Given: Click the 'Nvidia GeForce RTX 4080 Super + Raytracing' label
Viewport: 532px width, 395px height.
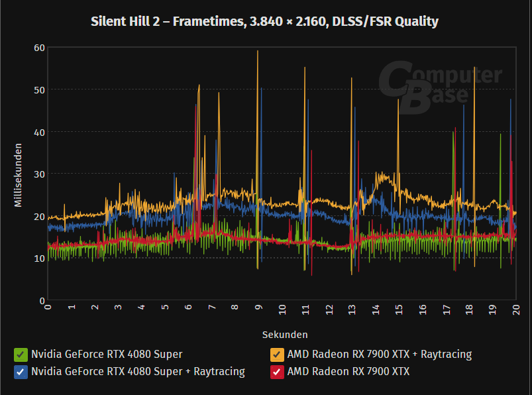Looking at the screenshot, I should [138, 372].
